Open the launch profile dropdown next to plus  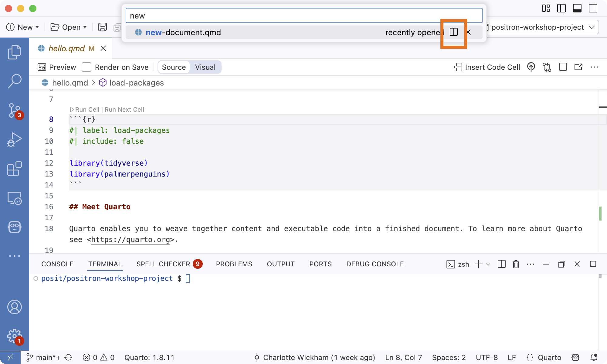(x=488, y=264)
